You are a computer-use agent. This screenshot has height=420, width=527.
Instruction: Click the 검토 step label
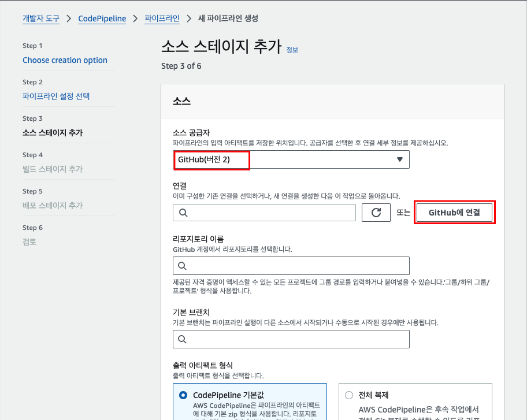pyautogui.click(x=29, y=242)
